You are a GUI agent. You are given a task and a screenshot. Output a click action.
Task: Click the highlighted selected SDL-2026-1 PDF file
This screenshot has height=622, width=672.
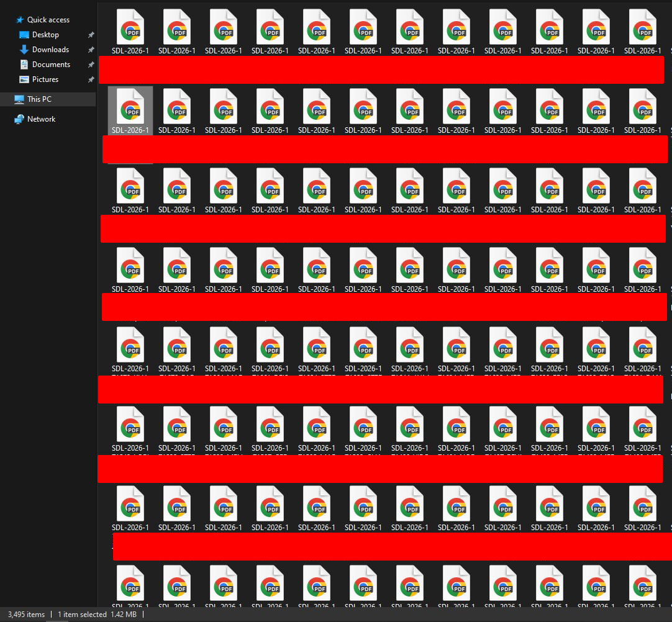[130, 111]
